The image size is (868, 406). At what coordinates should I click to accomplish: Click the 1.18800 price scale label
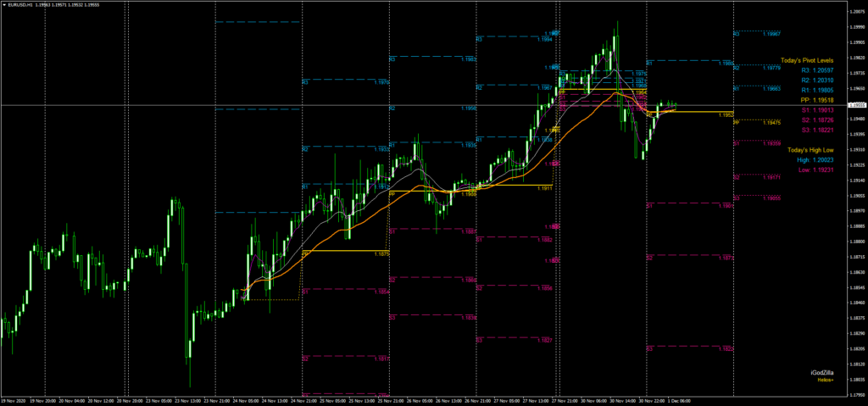858,242
